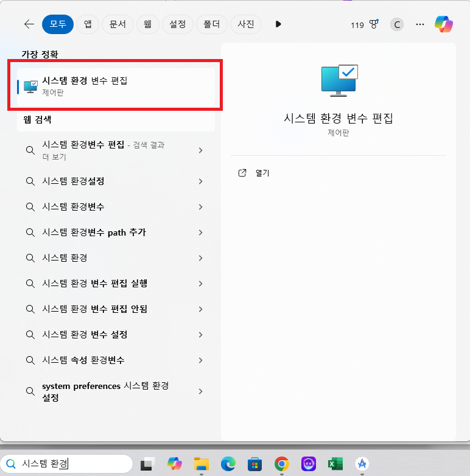Open Copilot from the taskbar
470x476 pixels.
(175, 464)
